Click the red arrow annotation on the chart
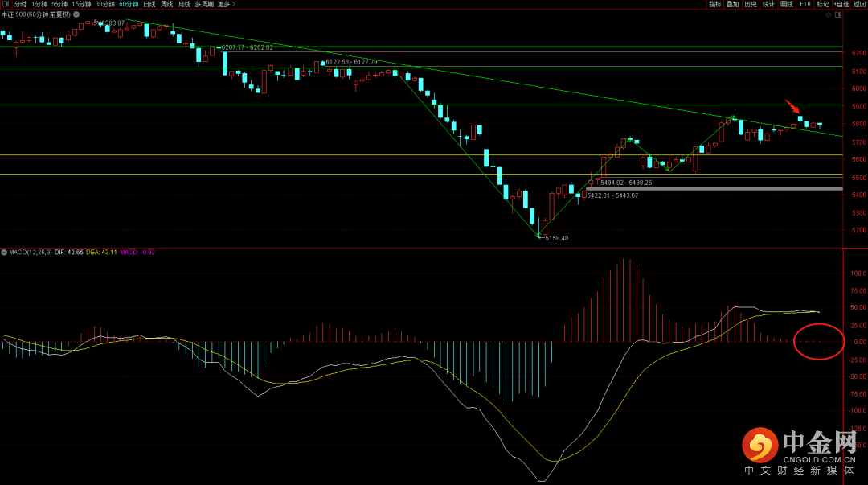This screenshot has height=485, width=868. tap(792, 107)
